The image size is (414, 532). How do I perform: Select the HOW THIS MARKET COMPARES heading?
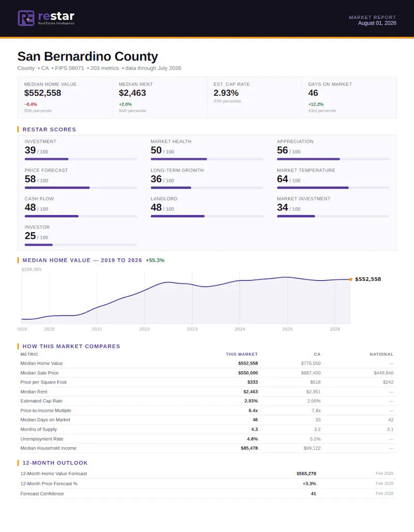tap(71, 346)
